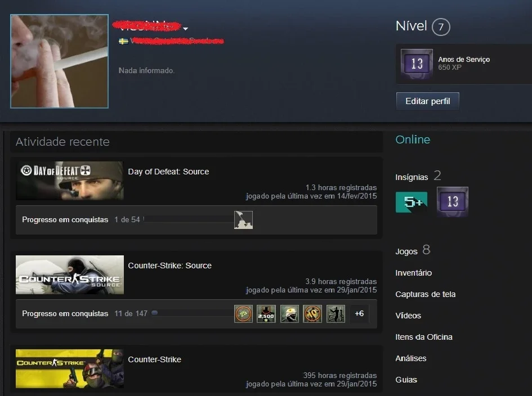Open Capturas de tela screenshots page

(426, 294)
